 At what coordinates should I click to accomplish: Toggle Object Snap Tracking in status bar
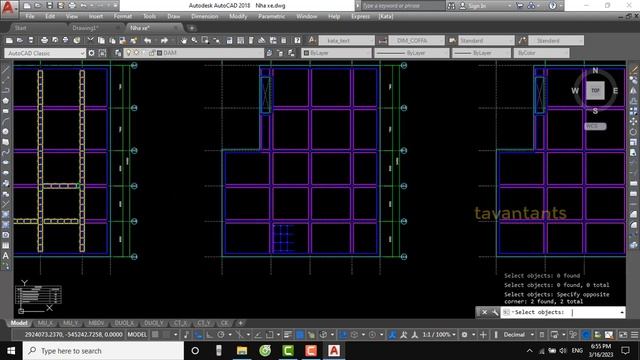pos(258,335)
